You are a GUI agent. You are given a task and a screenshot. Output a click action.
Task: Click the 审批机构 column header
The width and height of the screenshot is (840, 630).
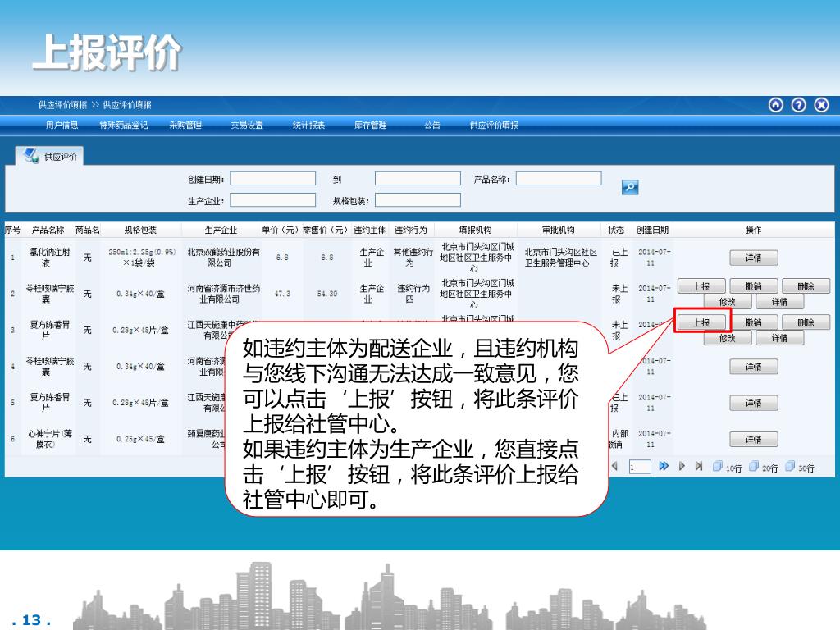[558, 230]
